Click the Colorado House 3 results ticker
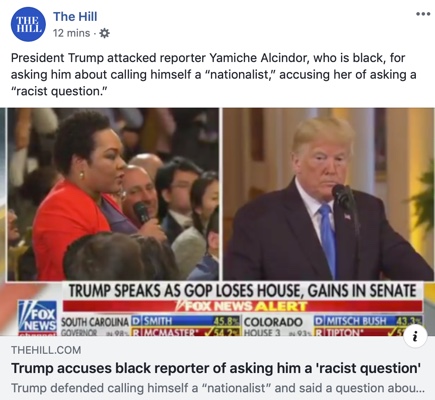Viewport: 435px width, 400px height. click(333, 325)
